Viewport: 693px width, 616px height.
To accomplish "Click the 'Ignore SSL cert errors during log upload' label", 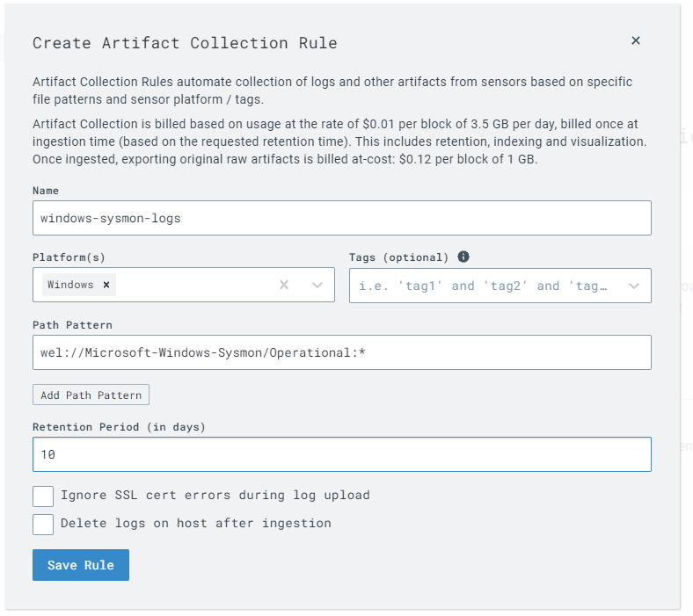I will (215, 495).
